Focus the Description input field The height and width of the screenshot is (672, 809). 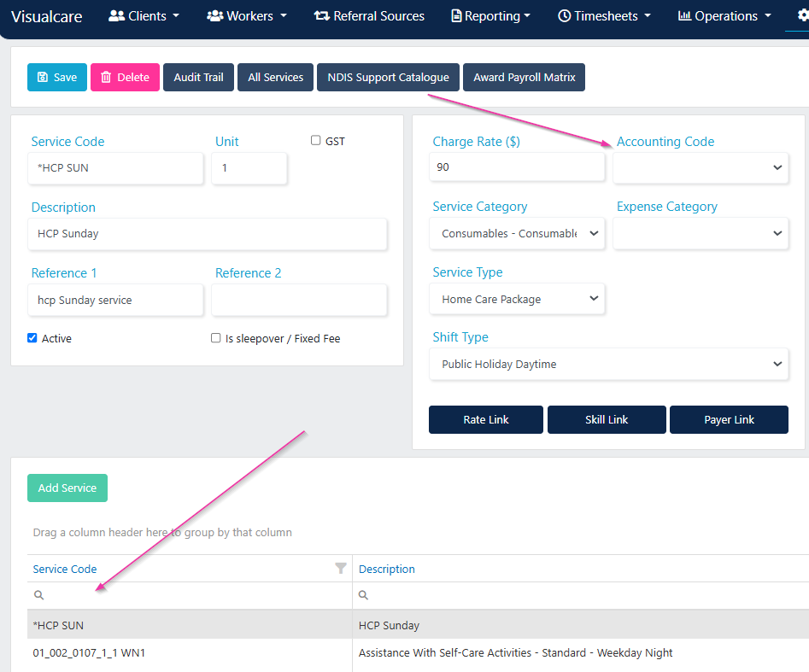208,234
